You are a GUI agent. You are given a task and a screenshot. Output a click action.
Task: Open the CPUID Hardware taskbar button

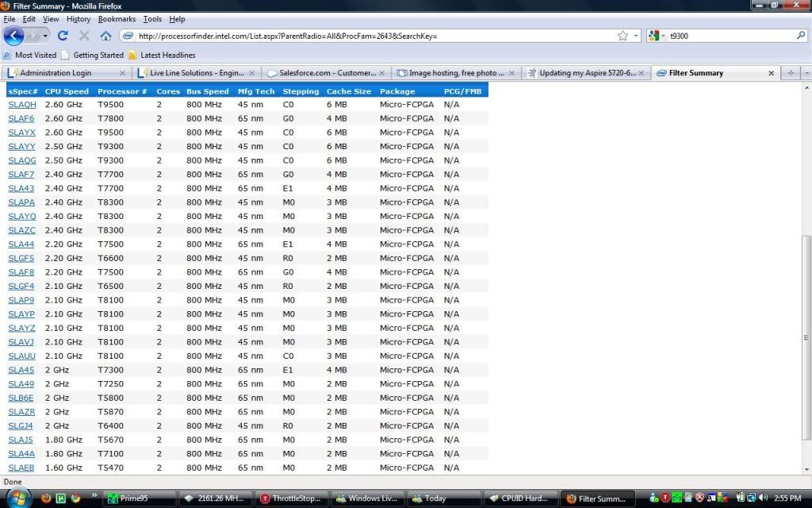pos(522,498)
